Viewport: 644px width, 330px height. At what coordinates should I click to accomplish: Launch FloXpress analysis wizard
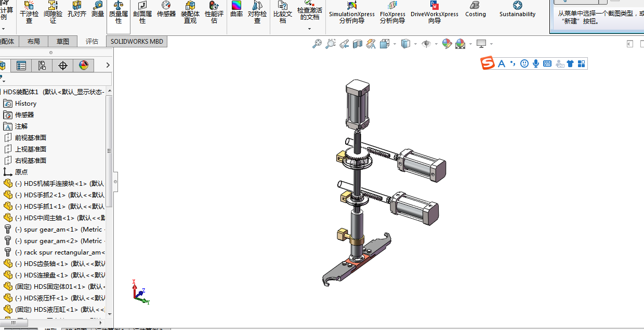[x=392, y=12]
